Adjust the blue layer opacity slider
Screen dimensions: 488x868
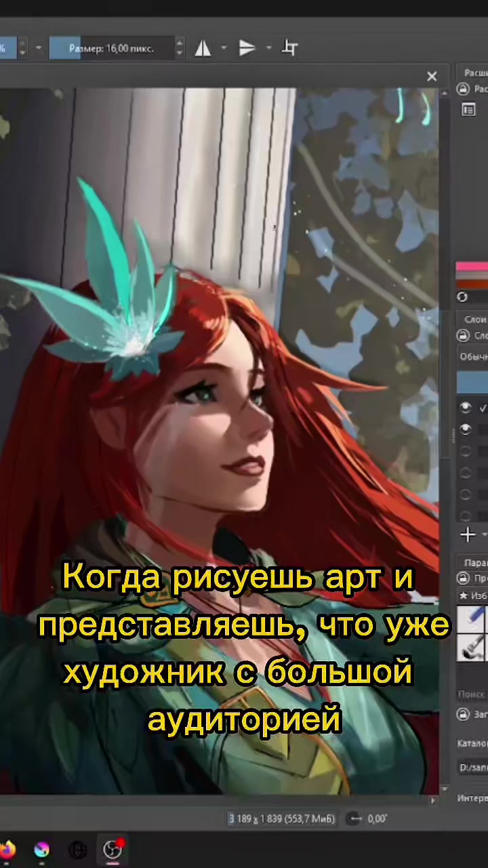coord(472,381)
